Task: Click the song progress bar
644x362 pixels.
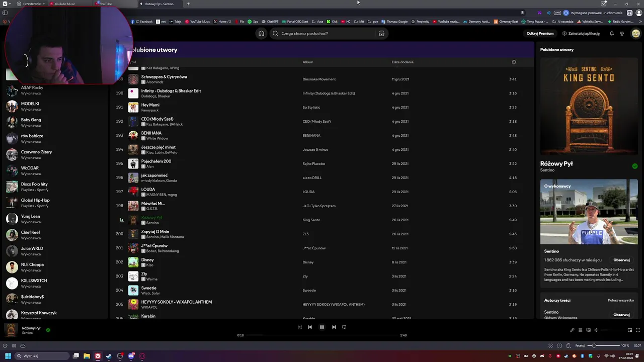Action: (x=322, y=335)
